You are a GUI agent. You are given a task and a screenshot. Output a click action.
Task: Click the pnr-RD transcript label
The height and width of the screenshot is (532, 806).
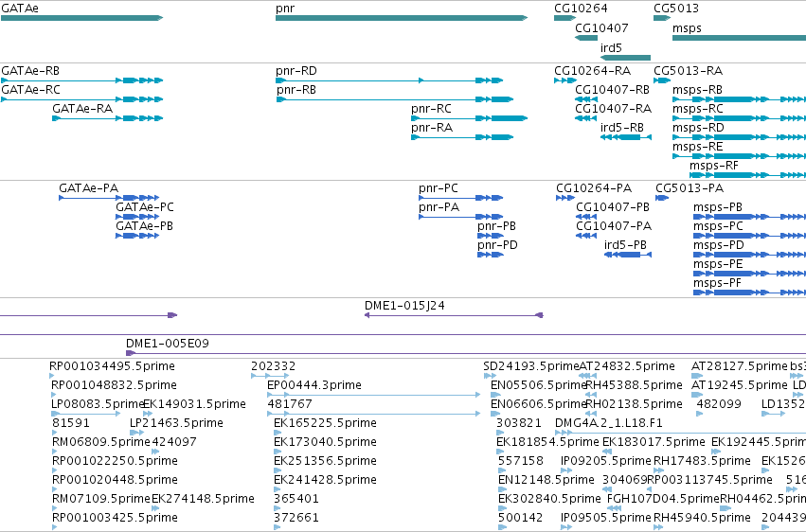[x=296, y=71]
